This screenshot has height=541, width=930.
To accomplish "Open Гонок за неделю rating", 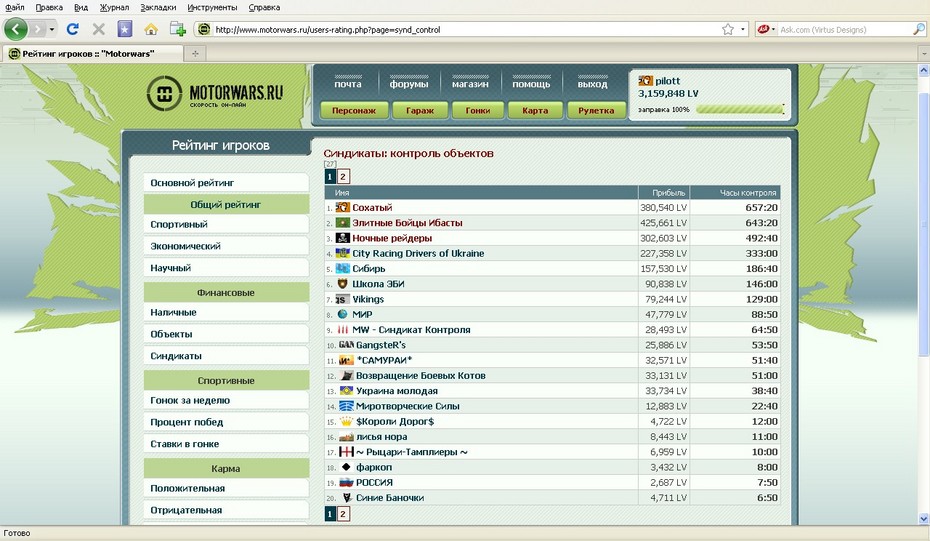I will 226,400.
